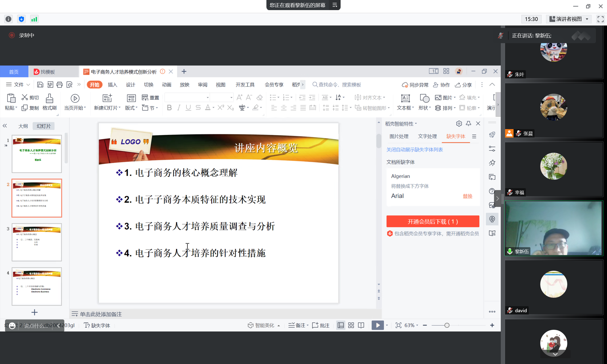Screen dimensions: 607x364
Task: Click the network signal bars icon
Action: tap(34, 19)
